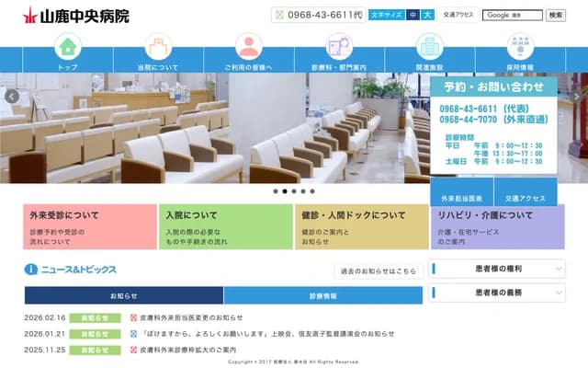
Task: Click お知らせ tag on 2026.02.16 row
Action: tap(96, 318)
